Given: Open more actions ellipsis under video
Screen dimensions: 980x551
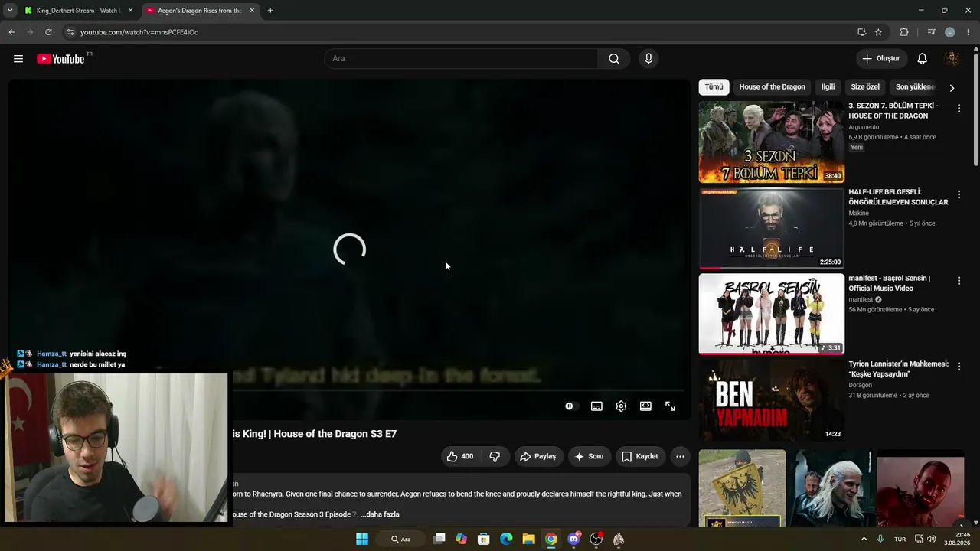Looking at the screenshot, I should click(680, 456).
